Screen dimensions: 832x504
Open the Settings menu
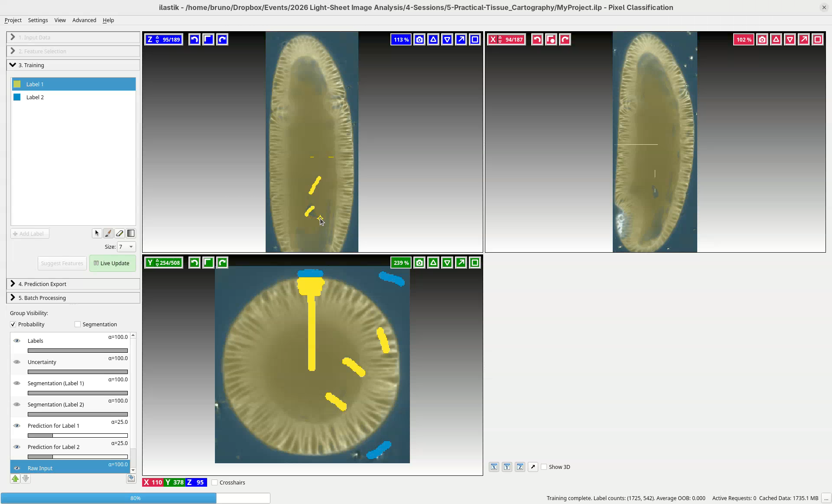click(38, 20)
